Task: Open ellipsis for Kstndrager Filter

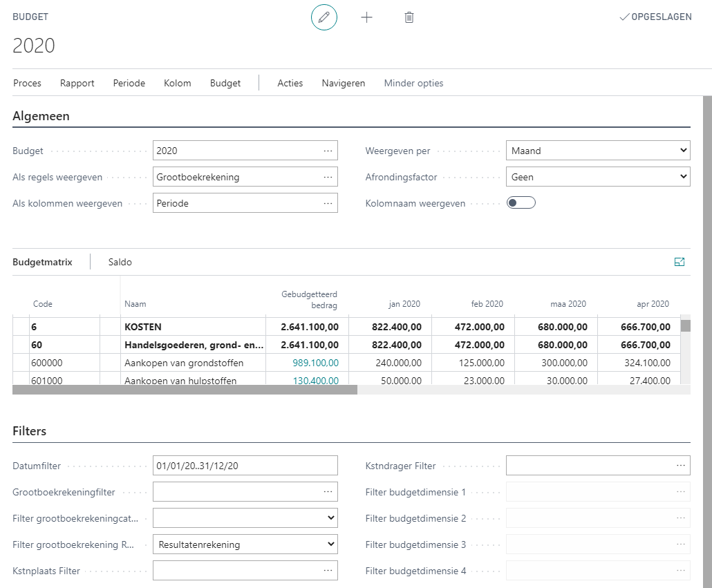Action: pyautogui.click(x=681, y=466)
